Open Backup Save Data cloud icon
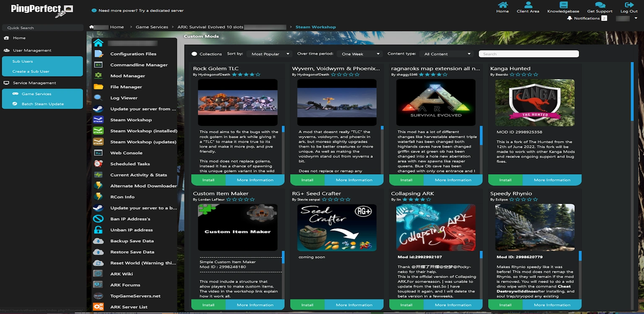This screenshot has height=314, width=644. point(99,241)
